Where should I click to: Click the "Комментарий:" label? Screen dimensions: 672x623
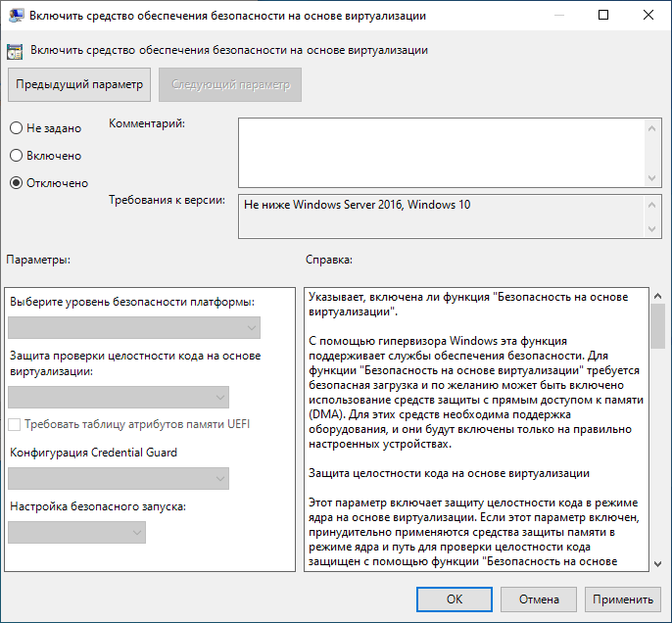147,123
